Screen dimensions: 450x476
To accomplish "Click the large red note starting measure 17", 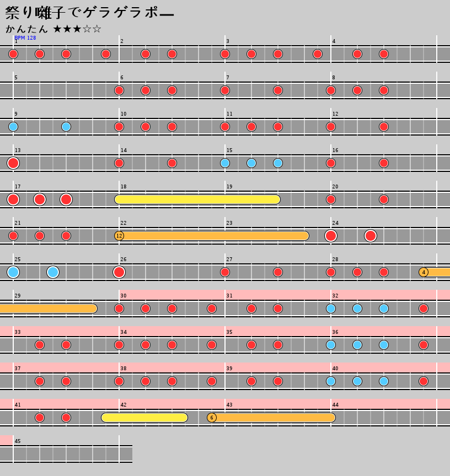I will pyautogui.click(x=13, y=199).
